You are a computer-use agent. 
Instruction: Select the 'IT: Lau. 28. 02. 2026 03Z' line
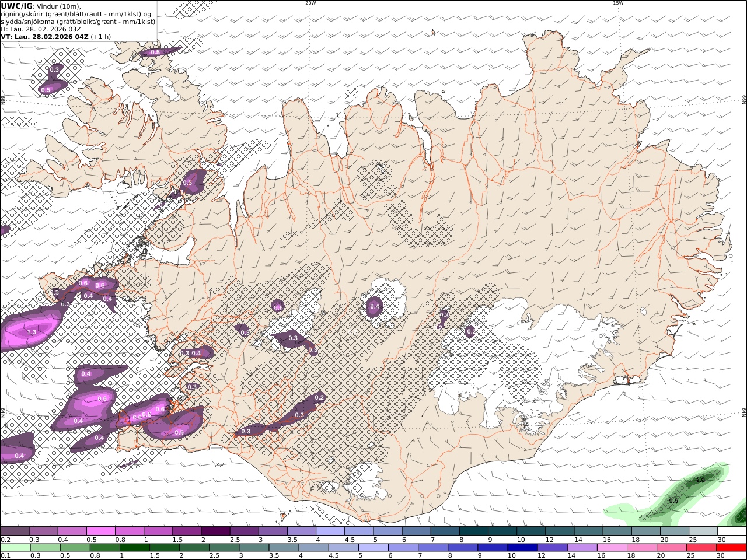41,29
